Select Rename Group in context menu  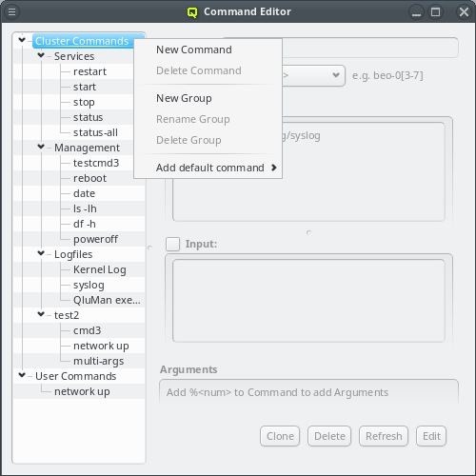[x=209, y=119]
